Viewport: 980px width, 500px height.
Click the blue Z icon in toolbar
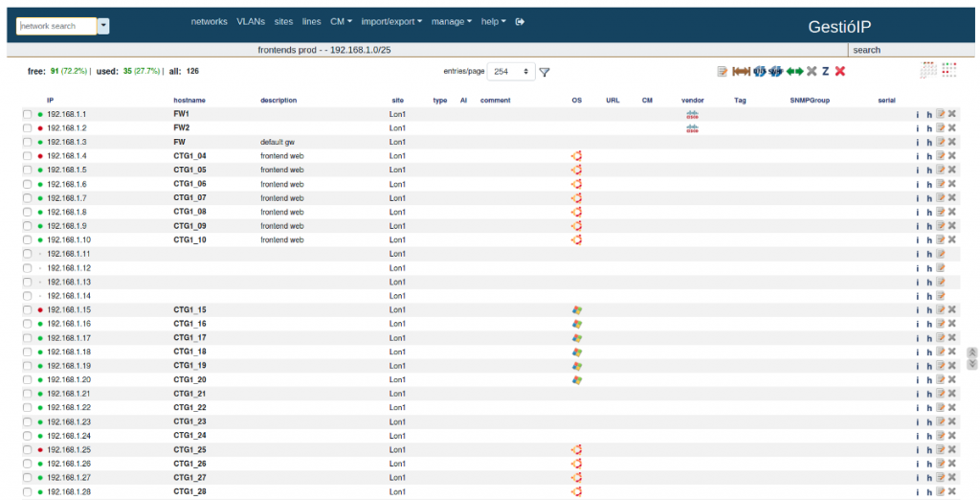pyautogui.click(x=825, y=71)
